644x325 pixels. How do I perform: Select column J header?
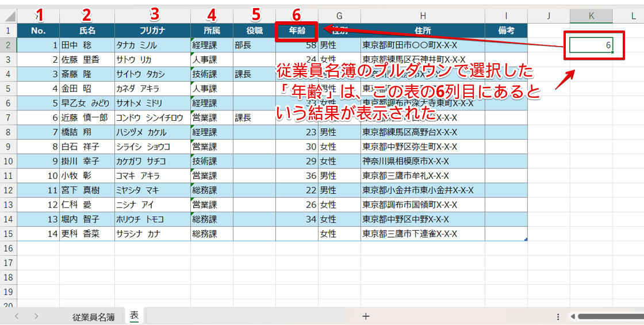point(549,16)
